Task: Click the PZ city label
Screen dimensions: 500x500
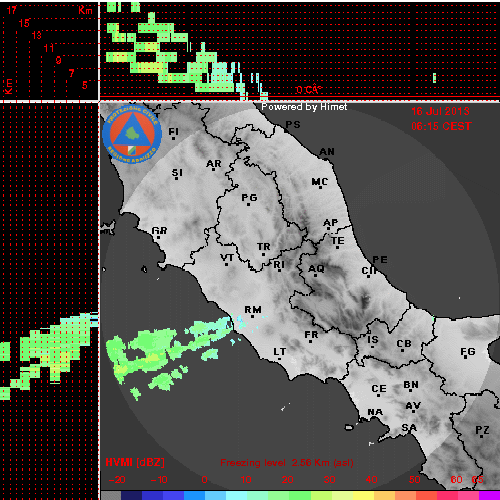Action: coord(482,430)
